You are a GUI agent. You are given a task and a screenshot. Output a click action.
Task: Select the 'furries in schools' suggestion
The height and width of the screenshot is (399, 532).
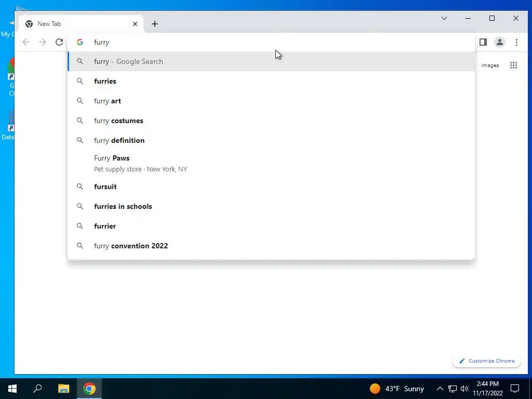pyautogui.click(x=271, y=206)
